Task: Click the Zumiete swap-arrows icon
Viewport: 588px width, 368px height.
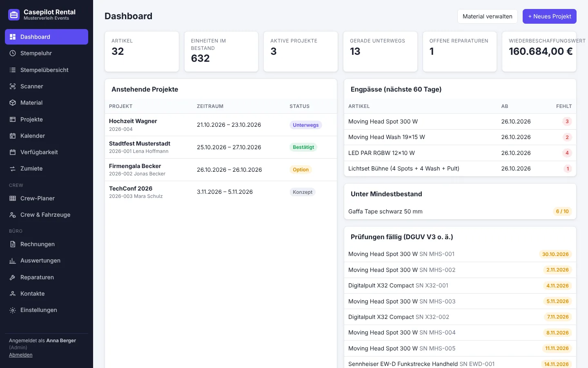Action: tap(13, 168)
